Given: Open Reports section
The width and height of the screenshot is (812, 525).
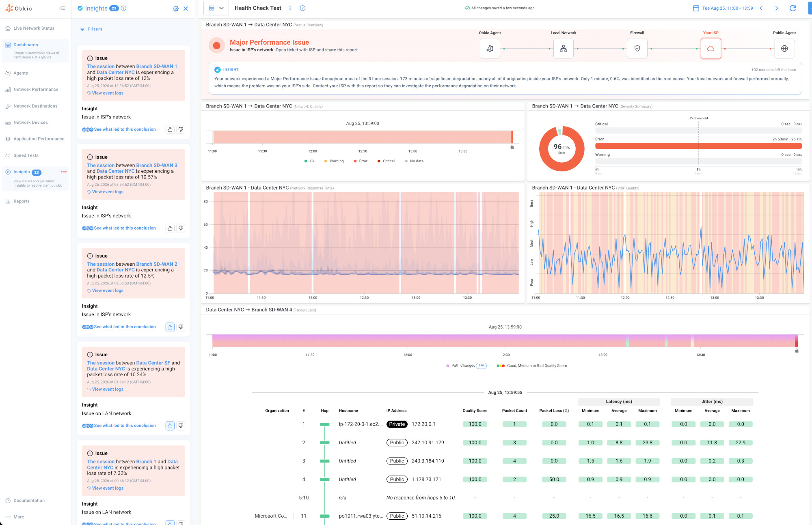Looking at the screenshot, I should tap(22, 202).
